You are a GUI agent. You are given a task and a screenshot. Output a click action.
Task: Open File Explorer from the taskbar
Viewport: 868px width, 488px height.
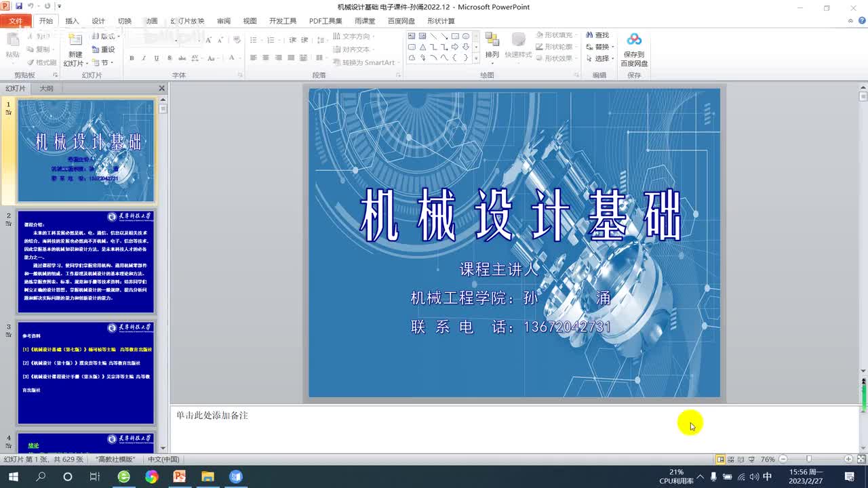[x=207, y=476]
